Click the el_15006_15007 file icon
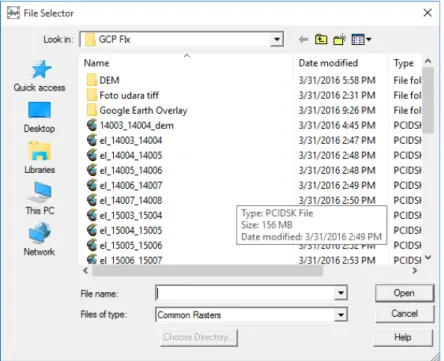Screen dimensions: 444x361 92,259
